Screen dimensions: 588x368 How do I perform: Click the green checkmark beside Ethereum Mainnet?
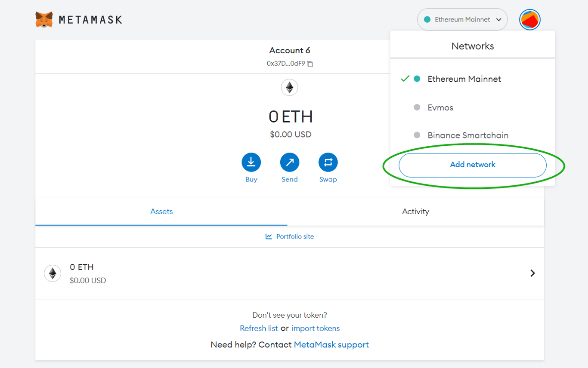(405, 79)
